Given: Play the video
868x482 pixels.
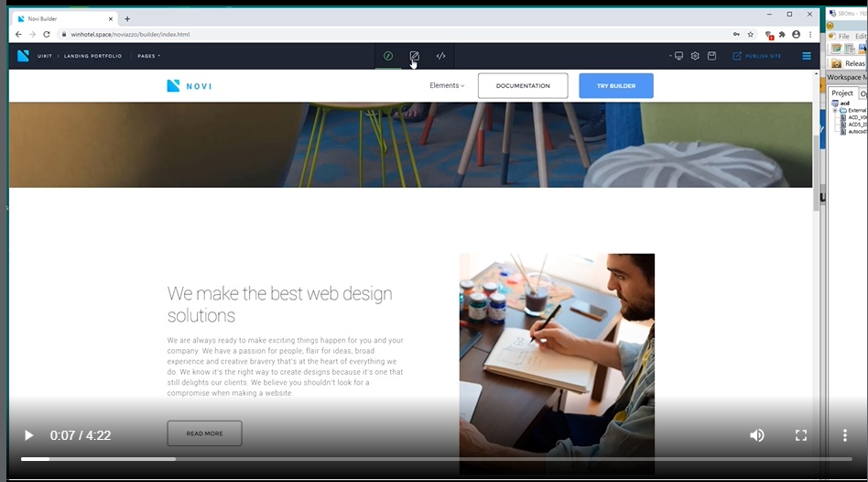Looking at the screenshot, I should tap(28, 435).
